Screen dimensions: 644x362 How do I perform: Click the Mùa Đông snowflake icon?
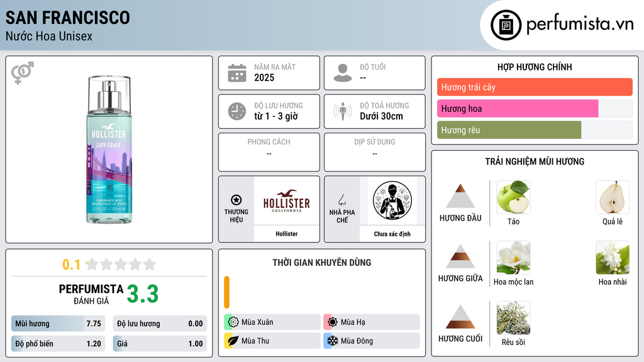332,341
